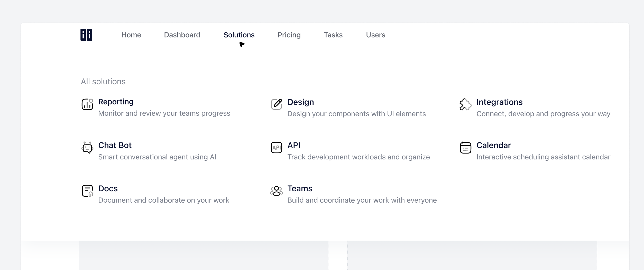Click the Chat Bot robot icon

(87, 148)
